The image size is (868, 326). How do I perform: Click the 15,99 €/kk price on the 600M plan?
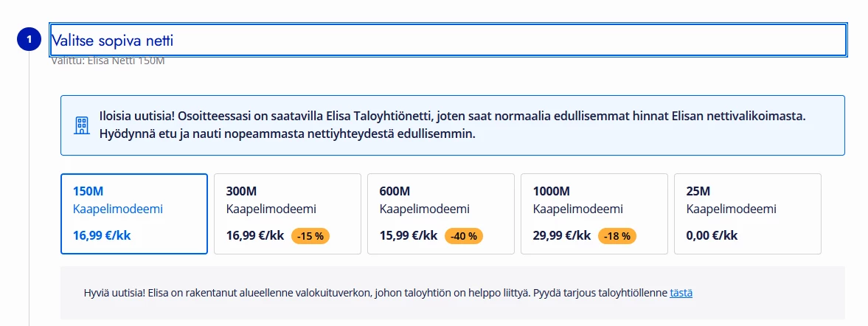pyautogui.click(x=408, y=236)
